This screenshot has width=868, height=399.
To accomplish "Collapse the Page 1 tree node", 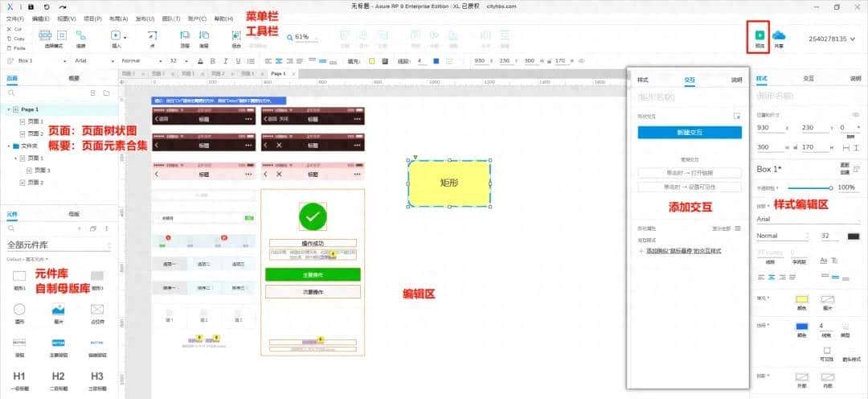I will [8, 109].
